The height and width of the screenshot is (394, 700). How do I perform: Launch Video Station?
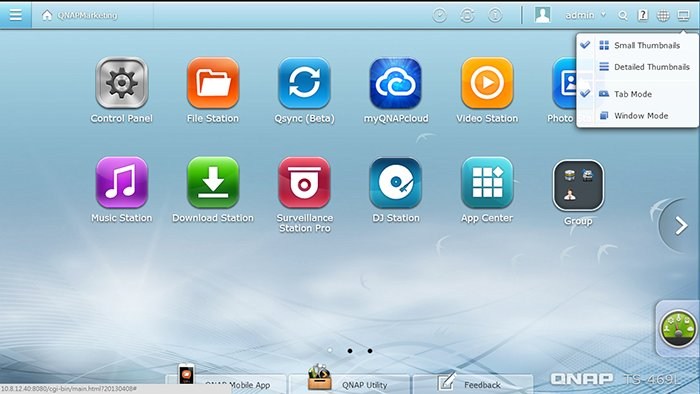[x=487, y=83]
